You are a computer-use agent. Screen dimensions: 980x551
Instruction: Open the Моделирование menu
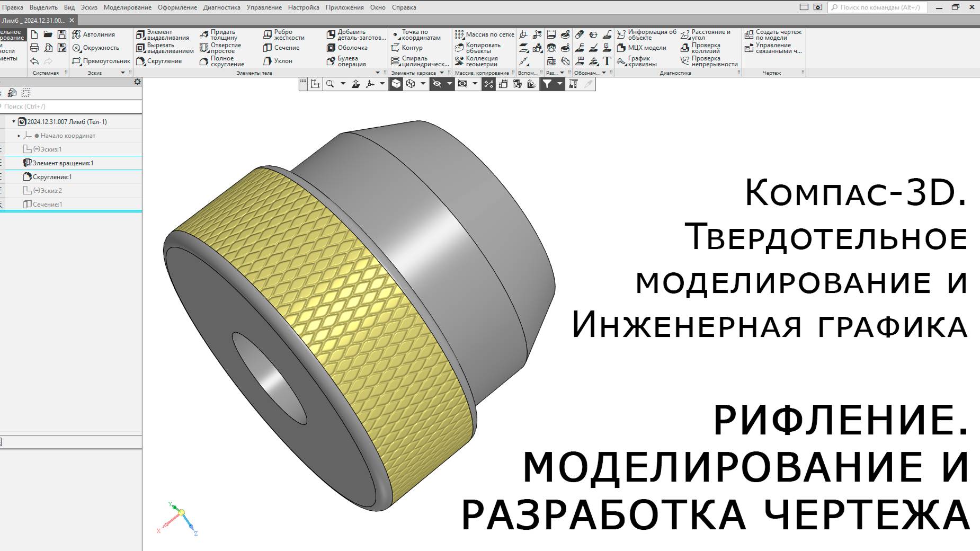[x=127, y=7]
